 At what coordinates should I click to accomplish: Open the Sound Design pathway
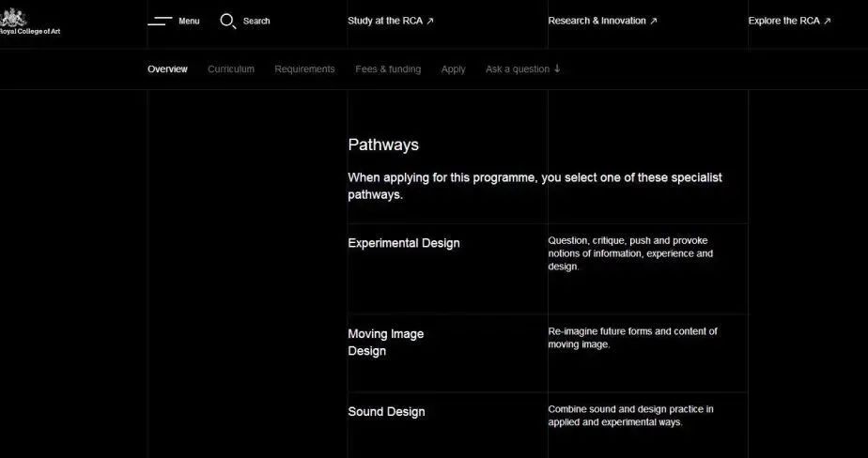[x=386, y=412]
